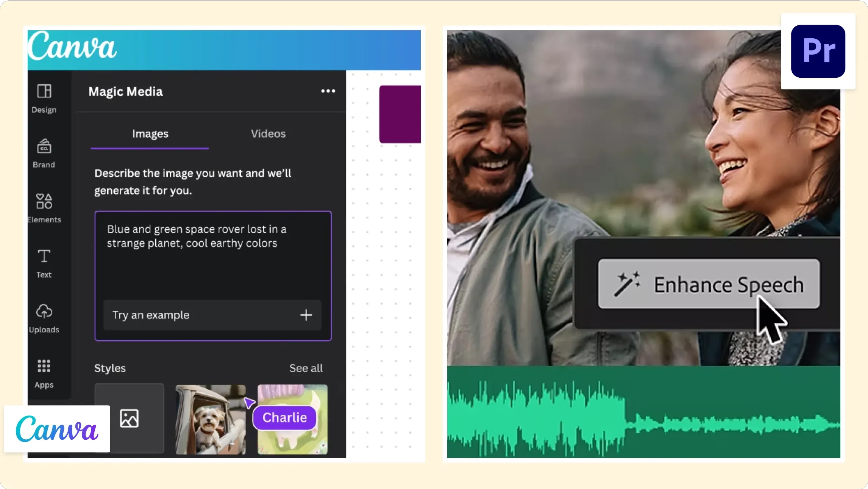Screen dimensions: 868x489
Task: Select the Text sidebar tool
Action: tap(44, 263)
